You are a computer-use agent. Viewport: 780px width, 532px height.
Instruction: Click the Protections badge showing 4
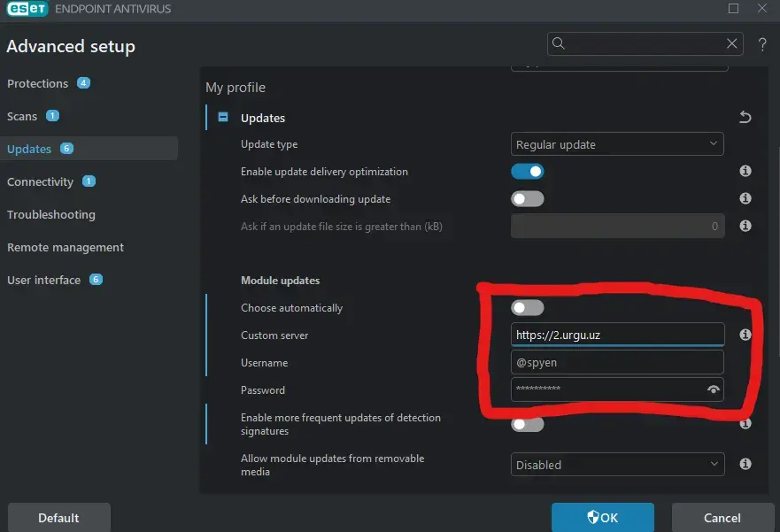point(83,83)
